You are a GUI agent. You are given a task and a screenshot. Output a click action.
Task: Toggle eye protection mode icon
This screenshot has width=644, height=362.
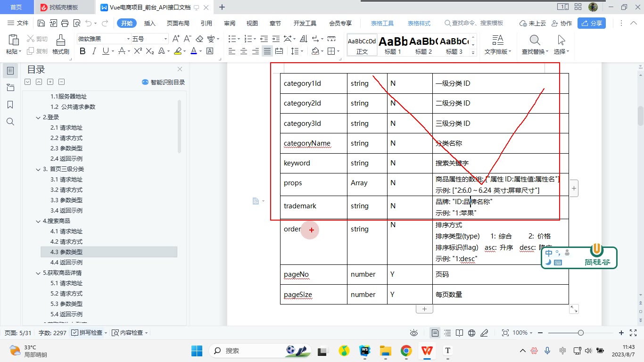point(414,333)
